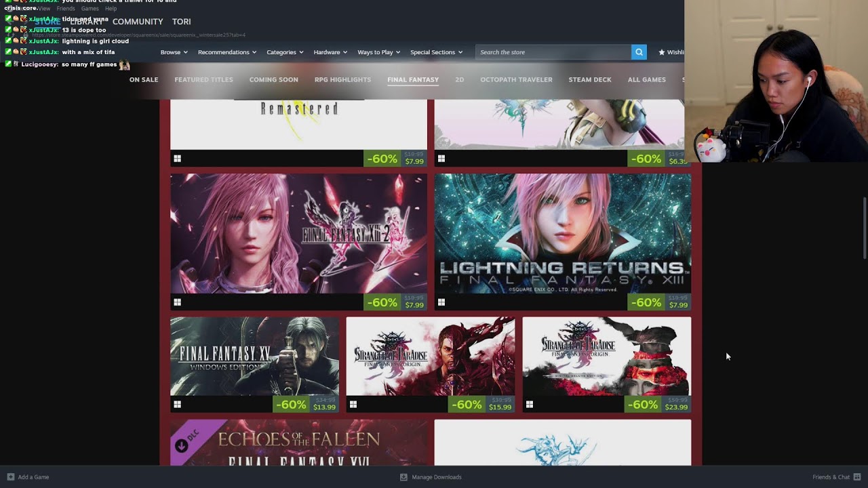Select the Final Fantasy tab
This screenshot has height=488, width=868.
click(x=413, y=80)
